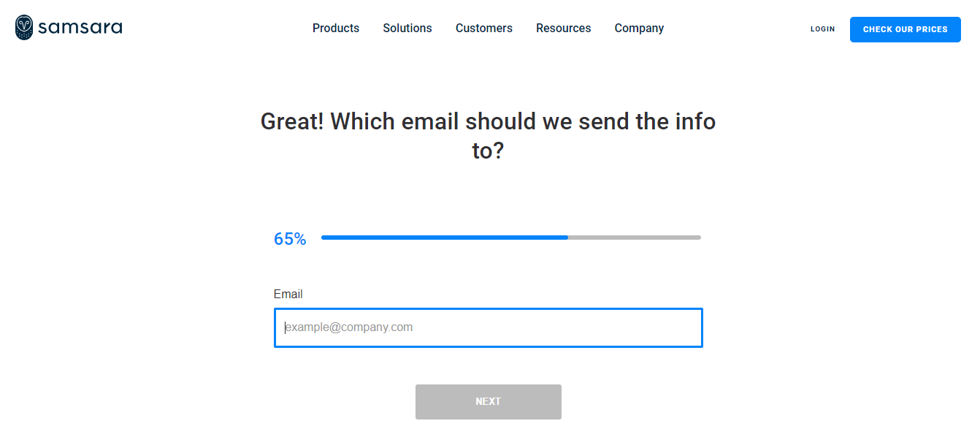Click the Samsara owl logo icon
Viewport: 980px width, 448px height.
click(x=24, y=28)
